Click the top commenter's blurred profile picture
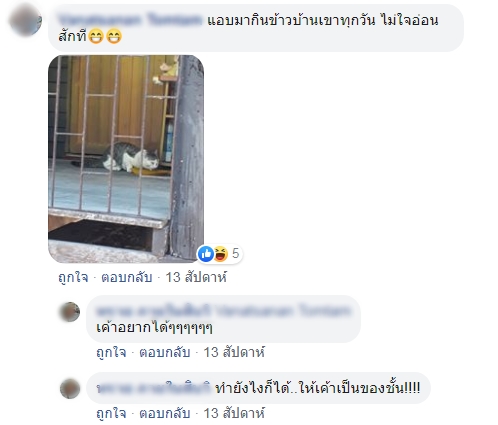498x425 pixels. tap(26, 20)
